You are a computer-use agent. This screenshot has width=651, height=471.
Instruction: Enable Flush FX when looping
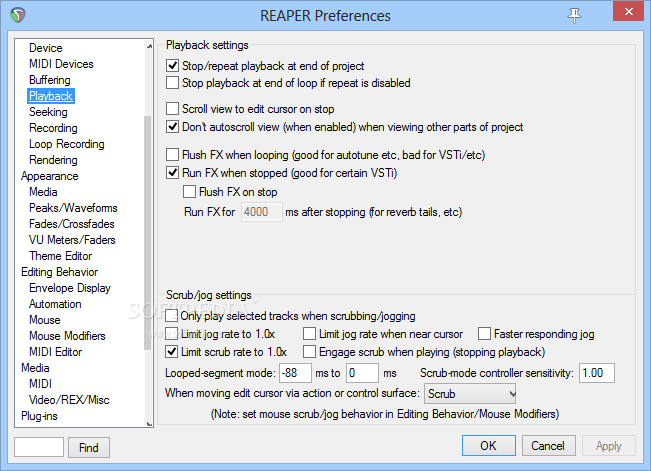click(172, 155)
